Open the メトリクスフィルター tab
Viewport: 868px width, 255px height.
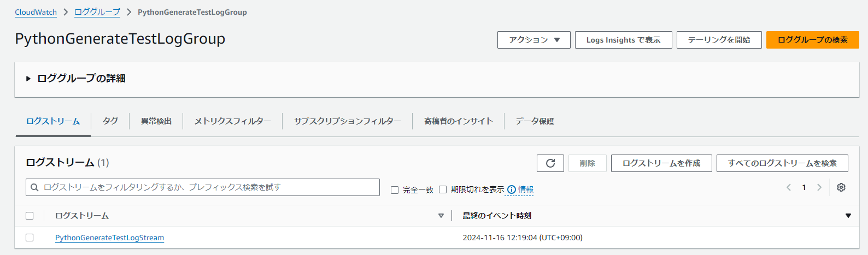coord(233,121)
